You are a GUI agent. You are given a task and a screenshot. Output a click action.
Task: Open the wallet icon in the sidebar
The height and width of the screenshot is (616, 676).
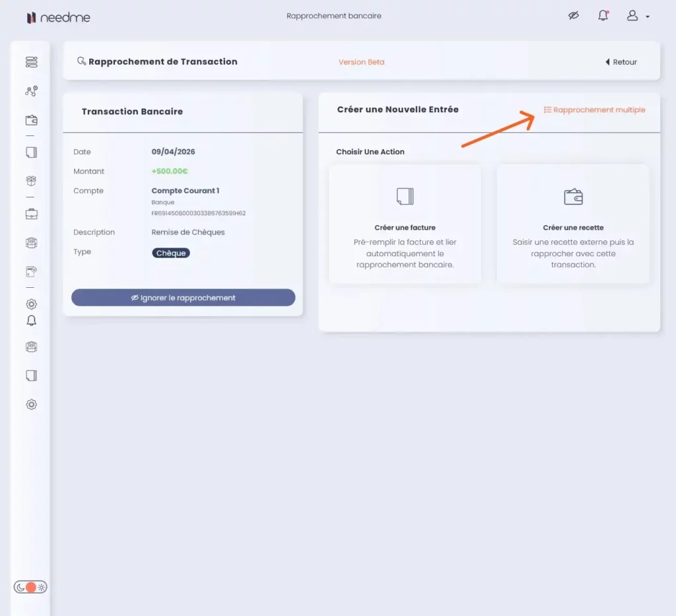[x=31, y=120]
